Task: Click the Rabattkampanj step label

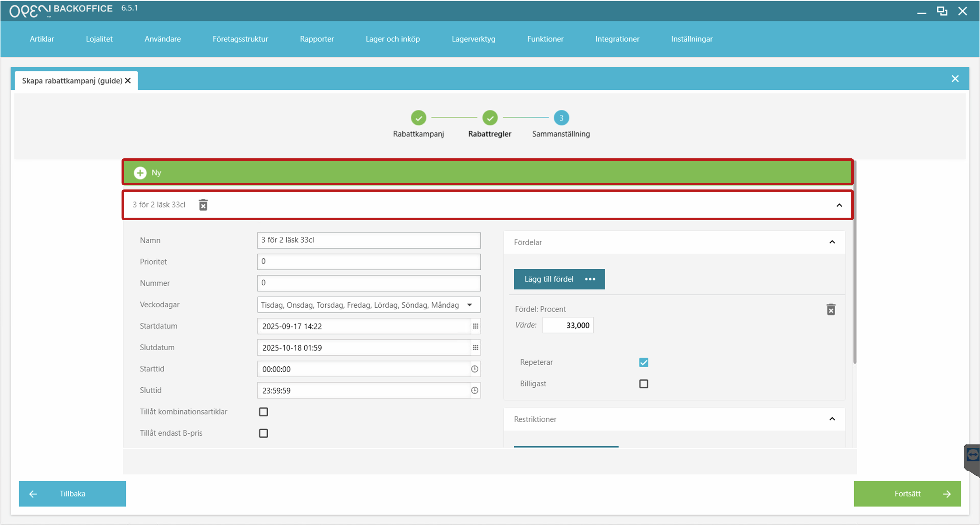Action: (x=418, y=134)
